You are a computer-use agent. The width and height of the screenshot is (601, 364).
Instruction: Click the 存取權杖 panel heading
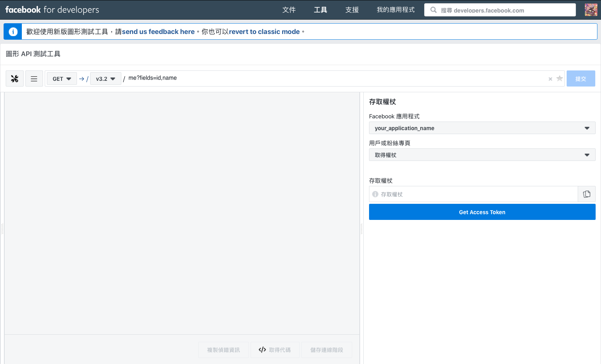click(382, 102)
